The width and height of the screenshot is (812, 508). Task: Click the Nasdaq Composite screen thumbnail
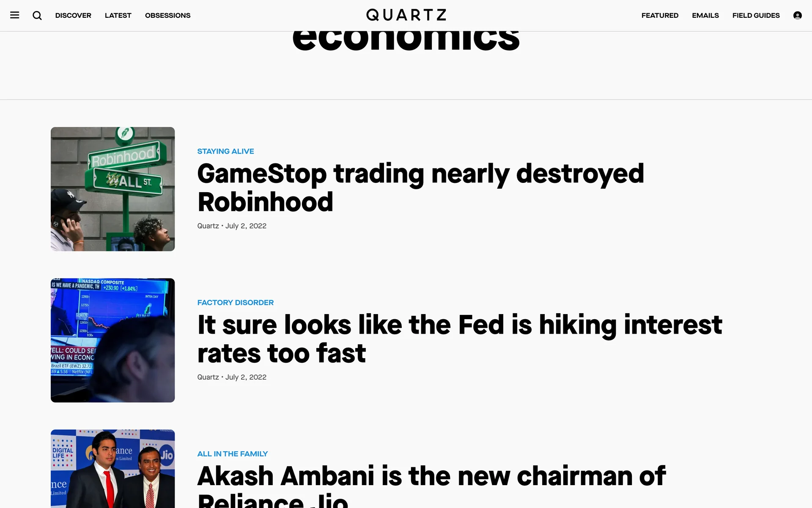pos(112,340)
